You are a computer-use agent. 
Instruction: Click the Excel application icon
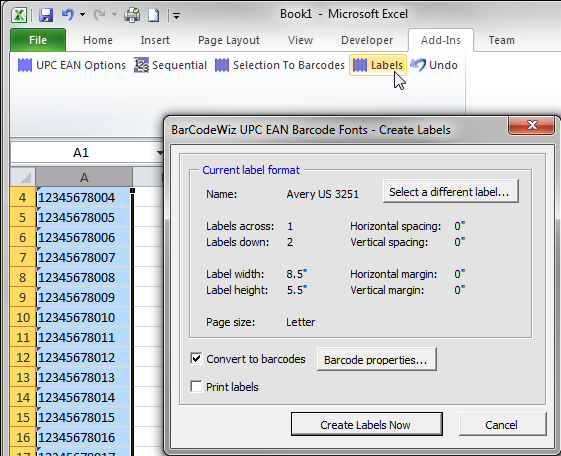(19, 15)
